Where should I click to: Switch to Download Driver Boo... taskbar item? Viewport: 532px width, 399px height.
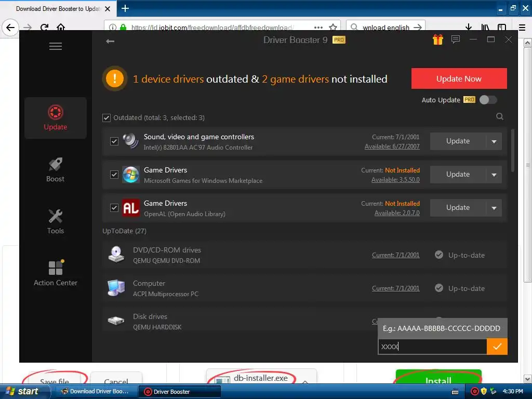pyautogui.click(x=96, y=392)
